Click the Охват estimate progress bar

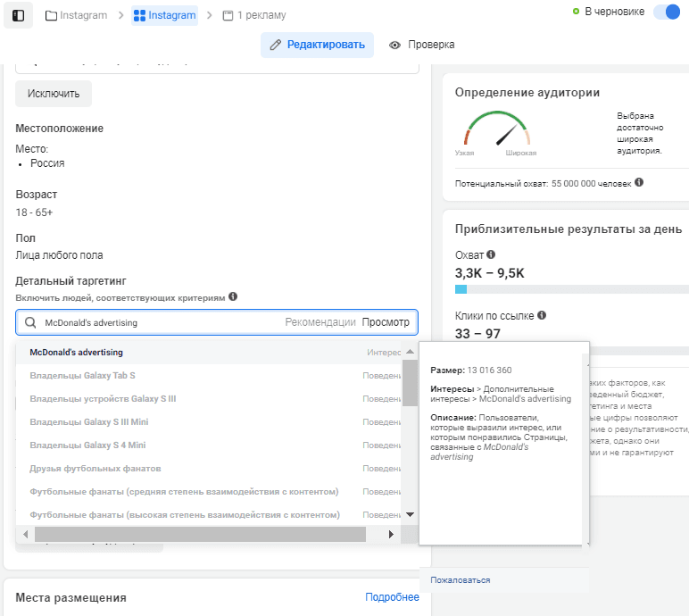click(x=572, y=289)
